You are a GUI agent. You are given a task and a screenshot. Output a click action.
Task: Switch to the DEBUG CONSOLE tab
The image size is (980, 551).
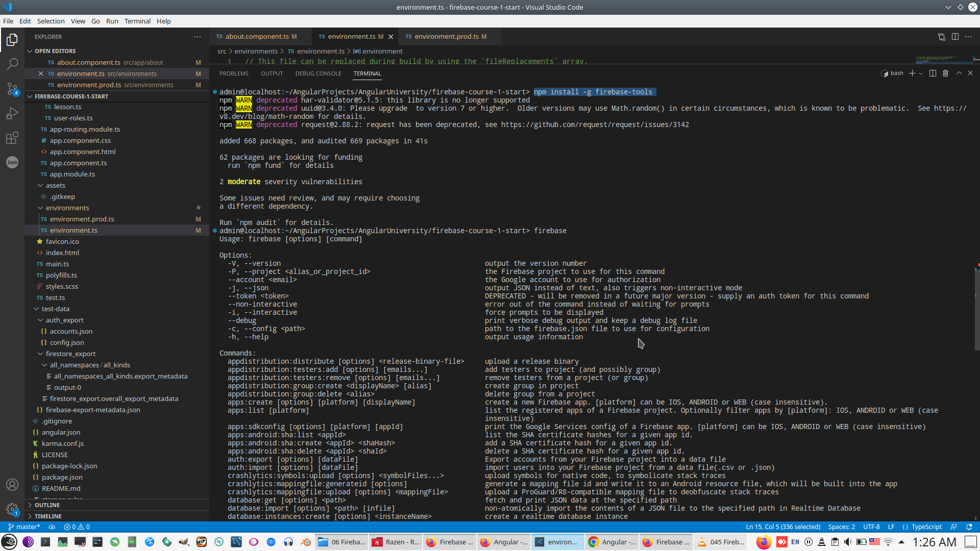pyautogui.click(x=318, y=73)
